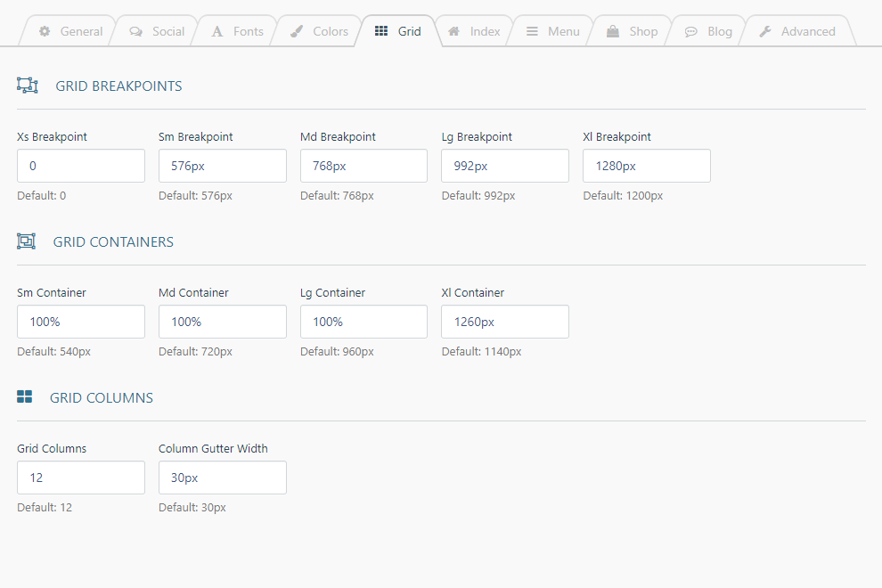This screenshot has width=882, height=588.
Task: Switch to the Blog tab
Action: click(707, 31)
